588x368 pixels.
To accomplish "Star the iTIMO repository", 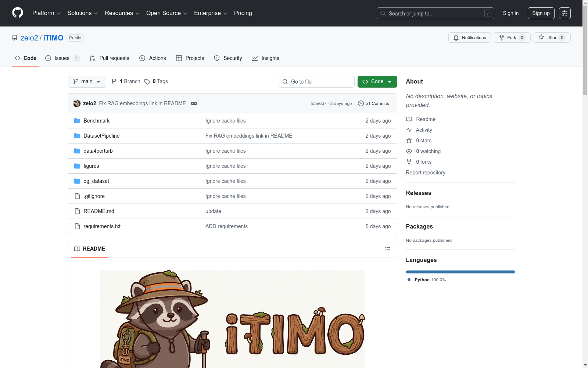I will pyautogui.click(x=552, y=38).
